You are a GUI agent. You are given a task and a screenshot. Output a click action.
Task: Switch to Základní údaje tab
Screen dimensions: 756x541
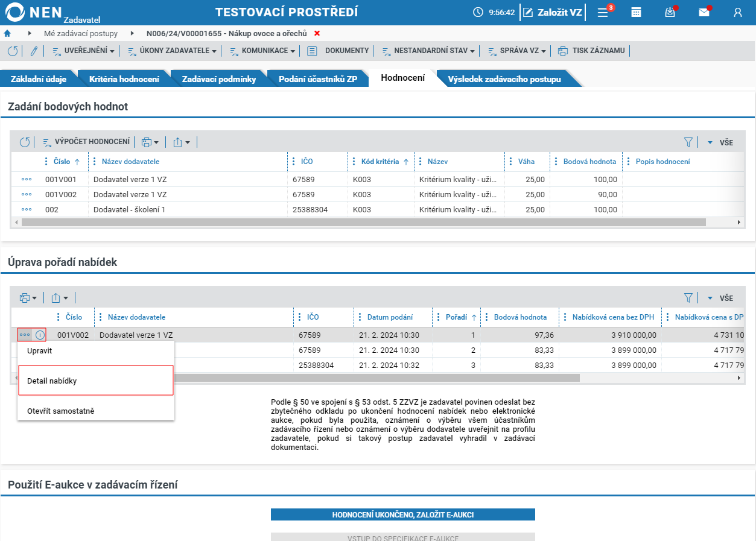pos(39,79)
